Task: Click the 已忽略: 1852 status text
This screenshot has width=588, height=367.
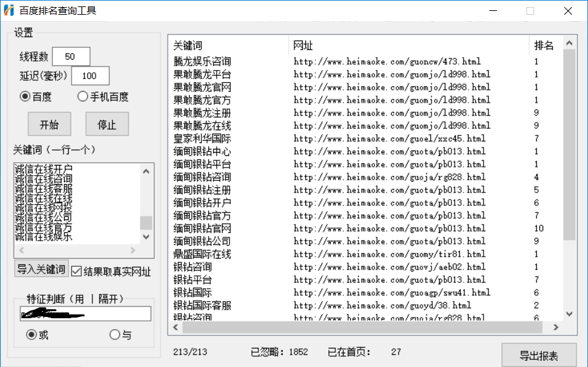Action: point(280,352)
